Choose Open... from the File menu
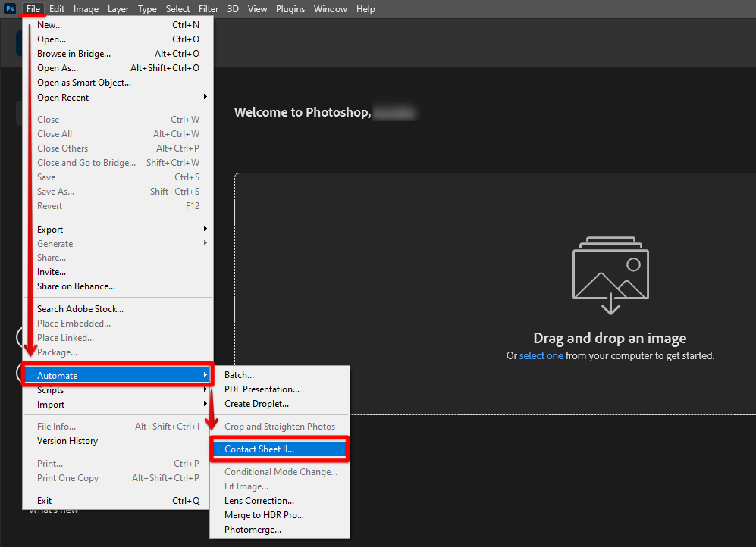 pos(118,39)
